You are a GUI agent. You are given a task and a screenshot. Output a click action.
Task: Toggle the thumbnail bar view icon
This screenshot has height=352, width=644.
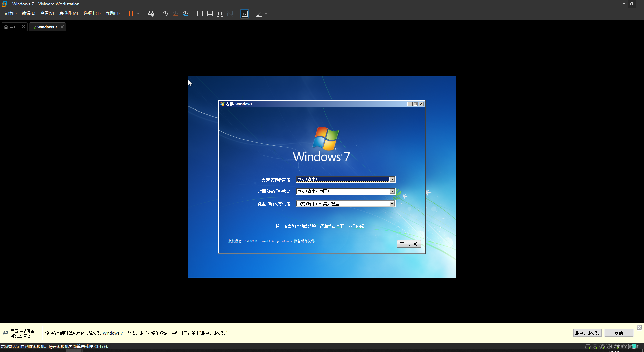[x=210, y=14]
